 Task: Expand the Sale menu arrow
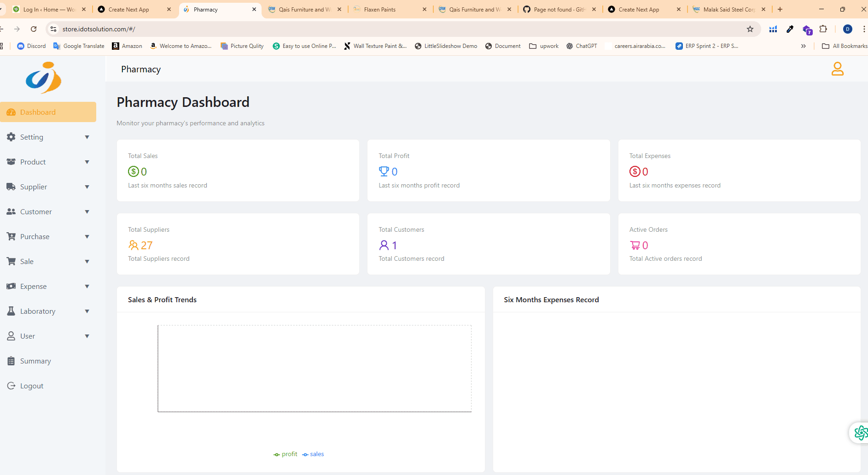(x=87, y=261)
